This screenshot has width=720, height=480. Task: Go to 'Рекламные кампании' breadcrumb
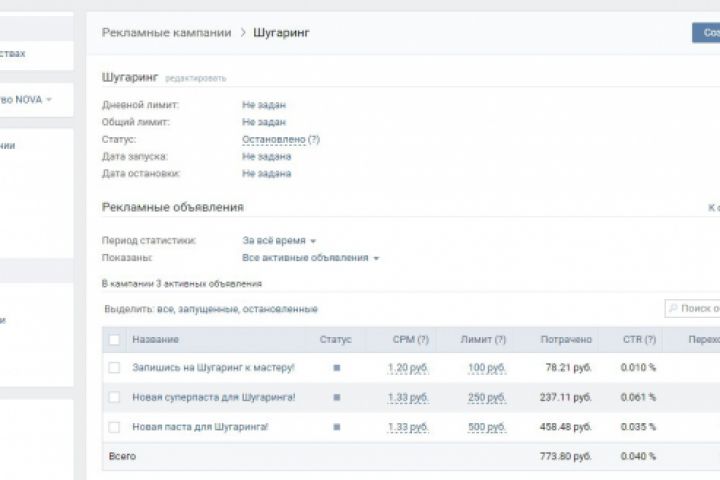[x=165, y=33]
